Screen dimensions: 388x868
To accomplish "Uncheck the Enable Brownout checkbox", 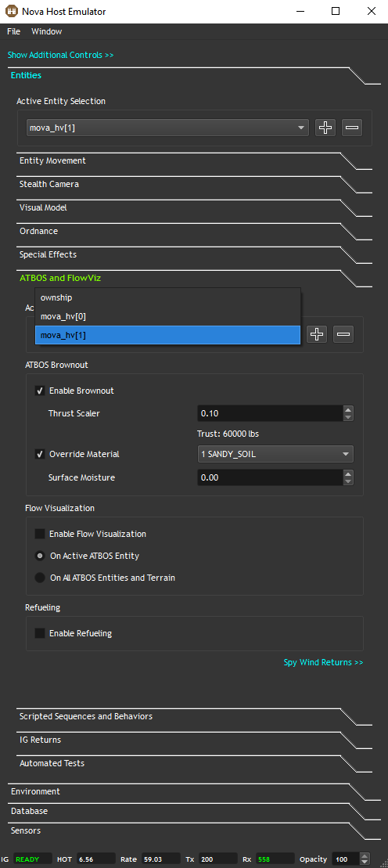I will click(40, 391).
